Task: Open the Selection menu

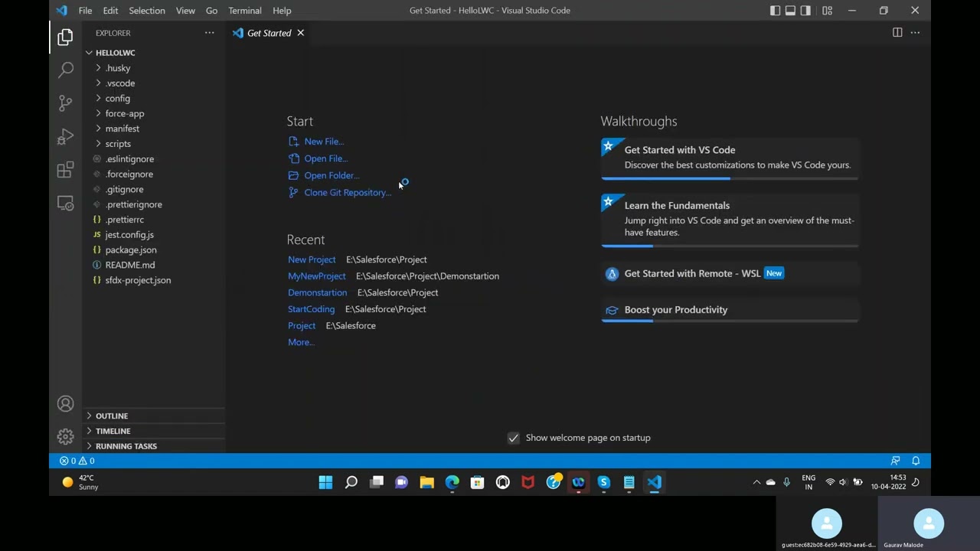Action: [x=146, y=11]
